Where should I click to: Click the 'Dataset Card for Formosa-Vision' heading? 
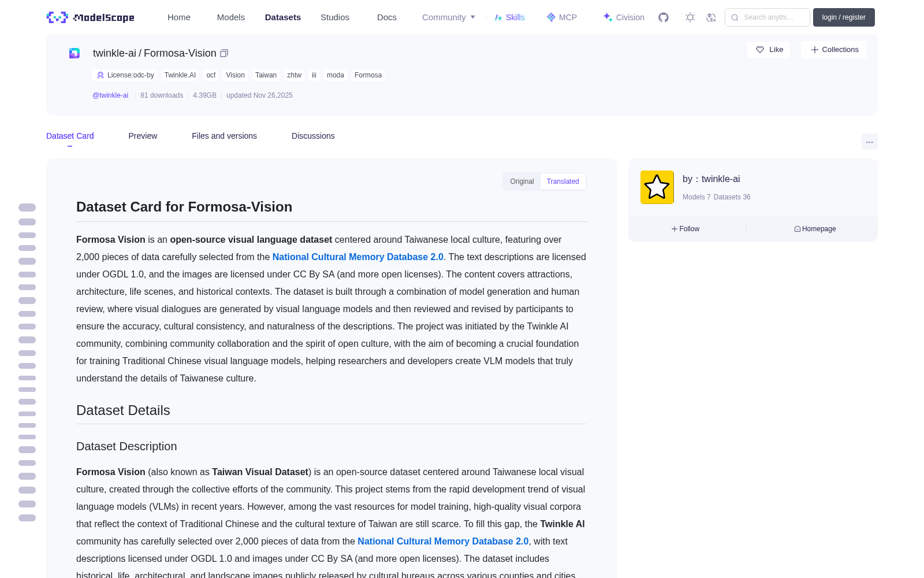[x=184, y=207]
